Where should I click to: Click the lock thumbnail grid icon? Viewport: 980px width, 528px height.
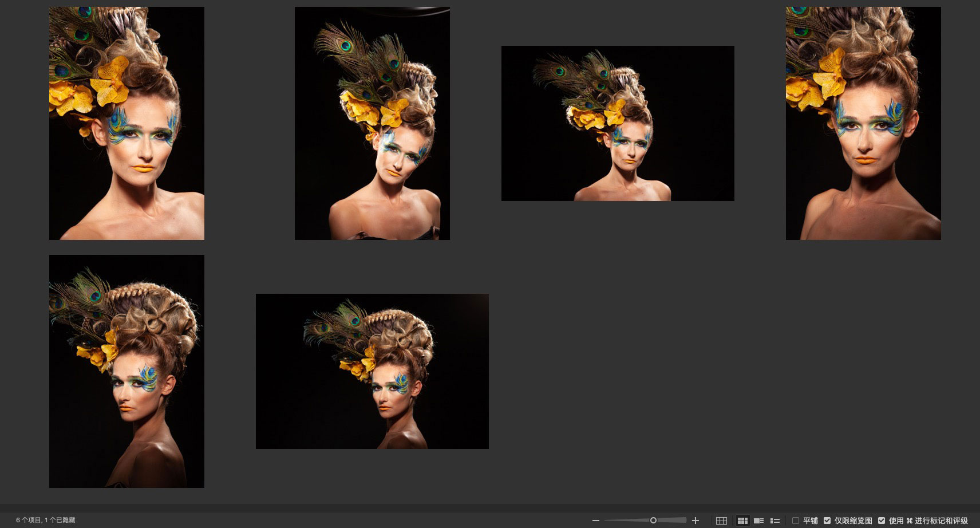tap(721, 521)
